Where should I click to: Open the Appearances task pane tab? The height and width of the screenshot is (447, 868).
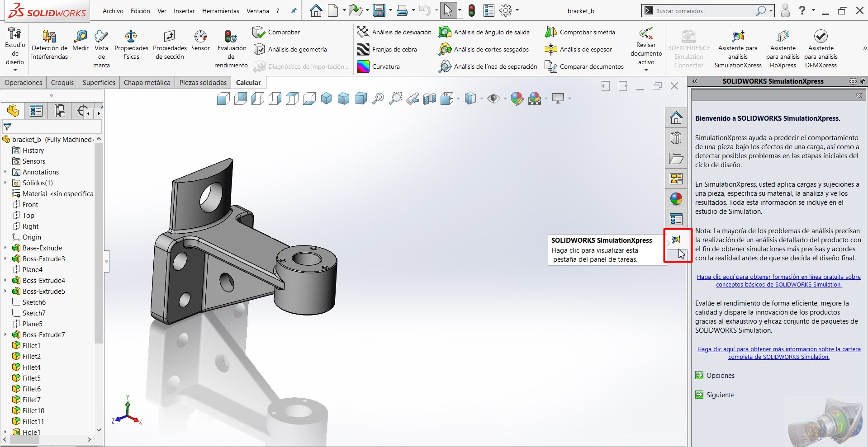coord(676,199)
